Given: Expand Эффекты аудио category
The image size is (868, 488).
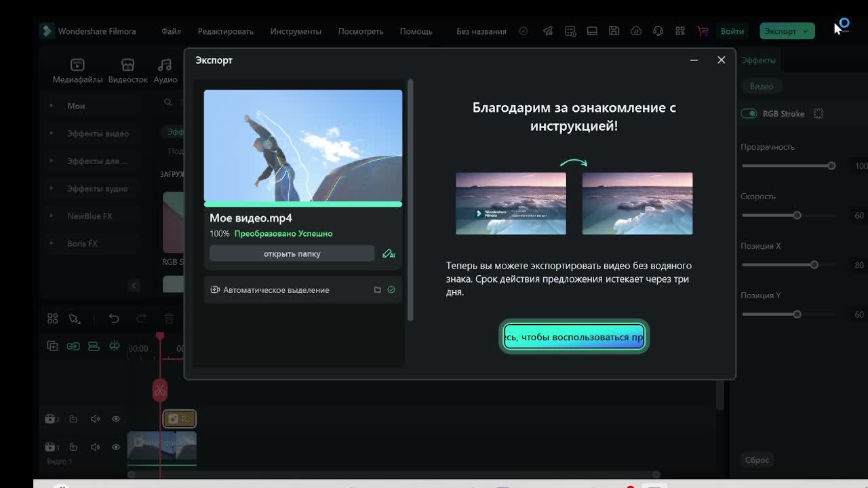Looking at the screenshot, I should (52, 188).
